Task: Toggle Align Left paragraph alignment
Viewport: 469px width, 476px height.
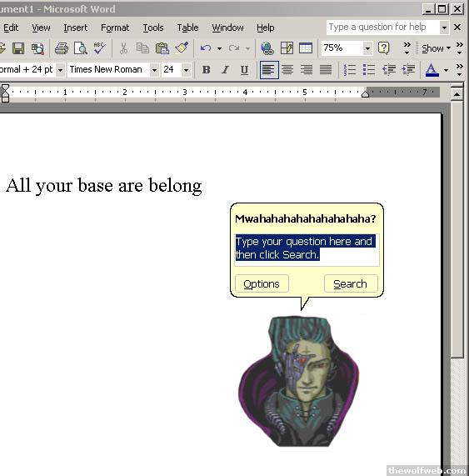Action: (269, 70)
